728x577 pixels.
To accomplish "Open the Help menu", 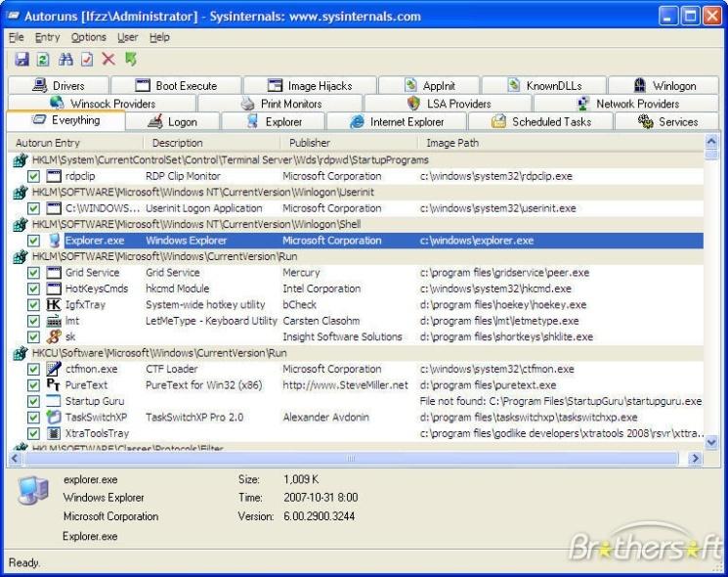I will click(x=159, y=37).
